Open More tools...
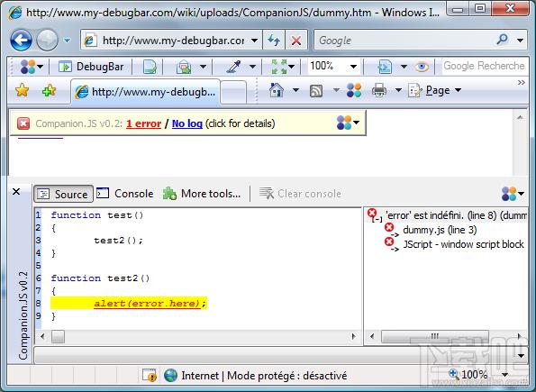This screenshot has height=392, width=536. click(202, 194)
